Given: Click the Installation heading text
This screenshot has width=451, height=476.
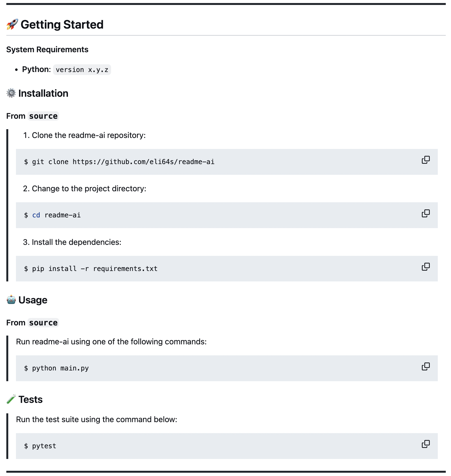Looking at the screenshot, I should click(43, 93).
